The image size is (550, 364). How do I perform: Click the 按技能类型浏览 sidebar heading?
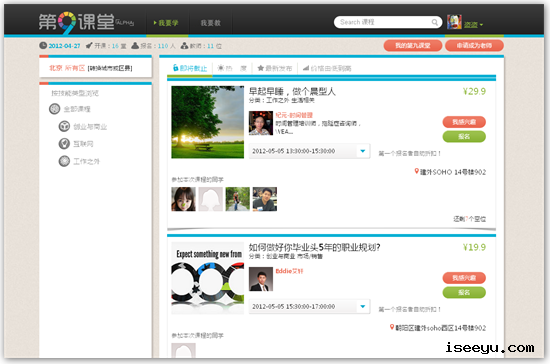coord(75,93)
